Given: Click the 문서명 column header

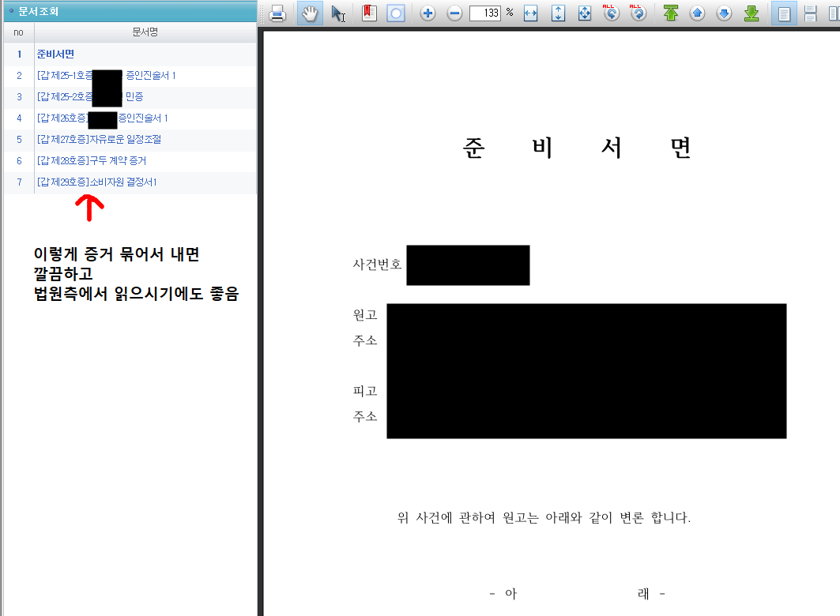Looking at the screenshot, I should point(145,32).
